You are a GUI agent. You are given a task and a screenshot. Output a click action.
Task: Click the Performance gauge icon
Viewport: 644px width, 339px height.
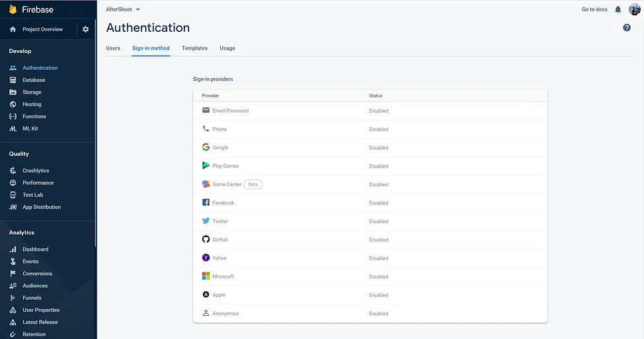tap(13, 183)
